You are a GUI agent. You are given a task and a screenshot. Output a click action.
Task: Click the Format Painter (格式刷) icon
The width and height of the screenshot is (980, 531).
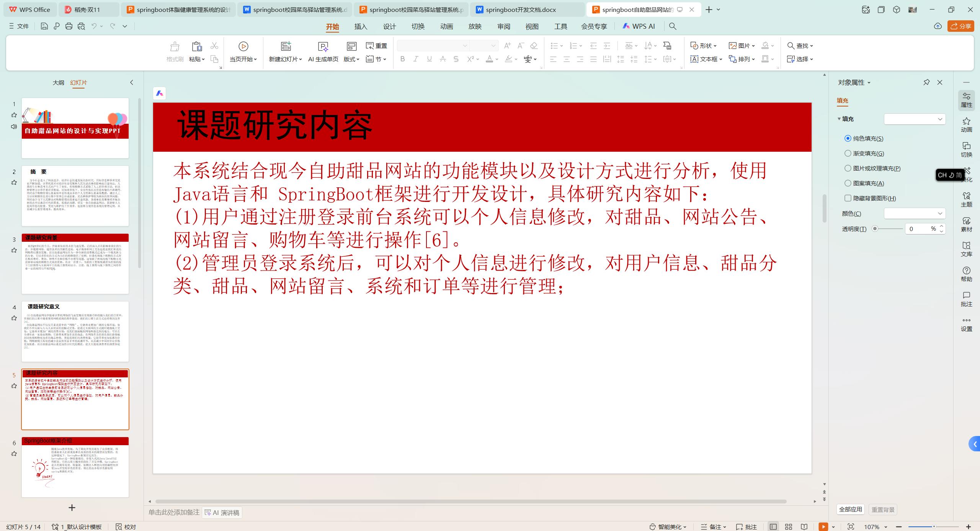tap(175, 47)
